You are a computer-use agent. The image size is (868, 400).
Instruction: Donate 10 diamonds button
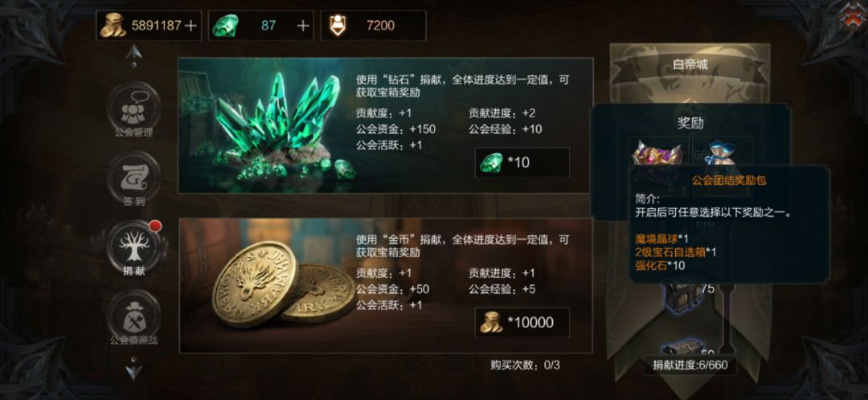(522, 163)
